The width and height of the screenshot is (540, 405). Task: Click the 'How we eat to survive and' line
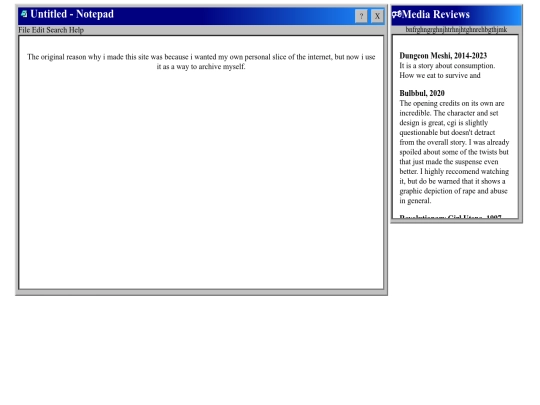tap(440, 75)
